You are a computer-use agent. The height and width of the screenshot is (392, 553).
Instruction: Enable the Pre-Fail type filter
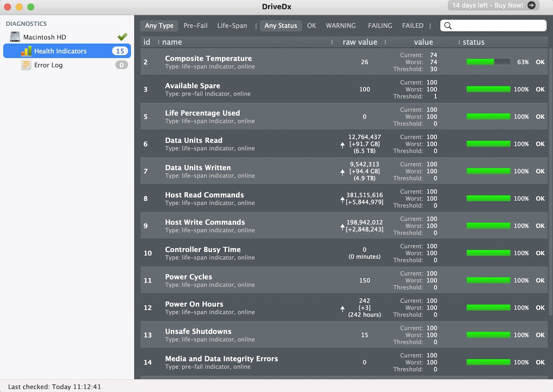195,26
